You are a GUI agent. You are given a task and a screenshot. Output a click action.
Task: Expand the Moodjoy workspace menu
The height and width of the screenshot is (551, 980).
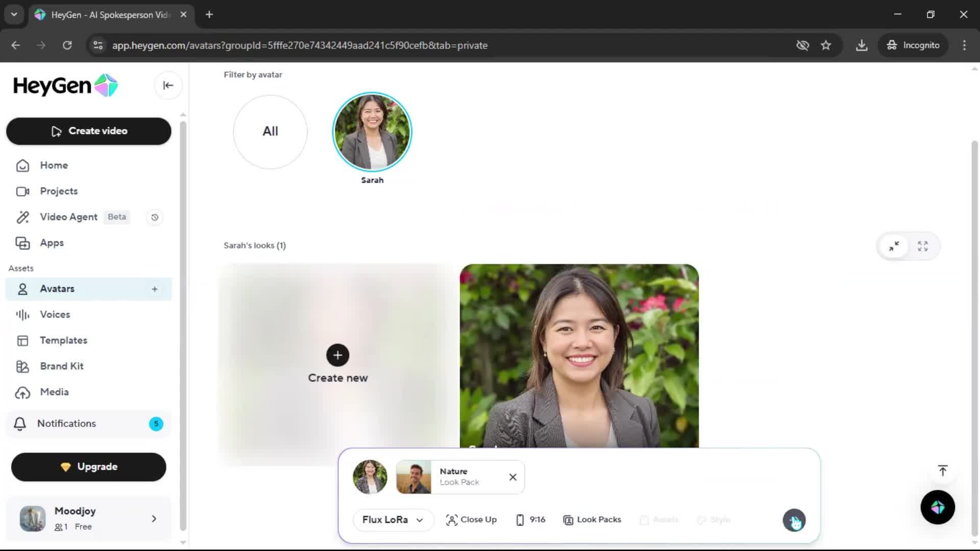point(154,519)
